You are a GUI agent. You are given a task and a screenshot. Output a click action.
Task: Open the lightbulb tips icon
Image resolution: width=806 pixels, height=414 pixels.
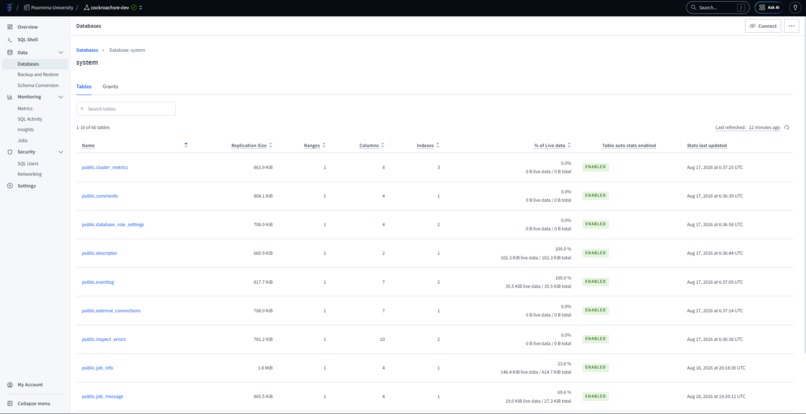coord(795,8)
